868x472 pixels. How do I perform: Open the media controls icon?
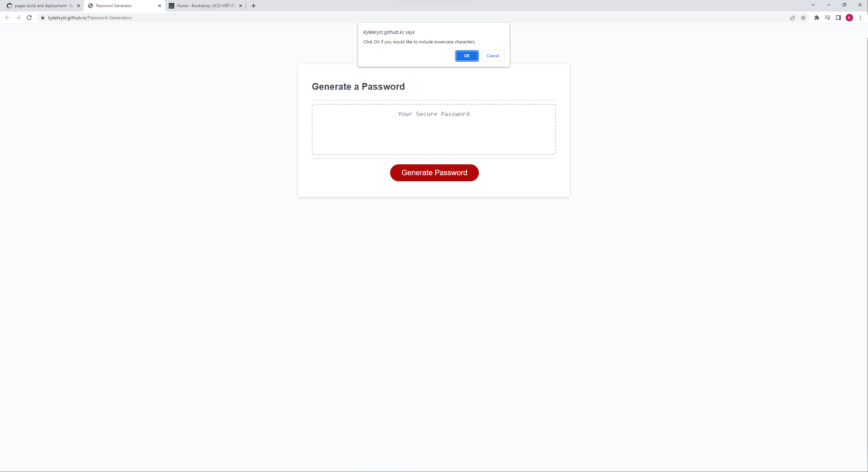(827, 18)
